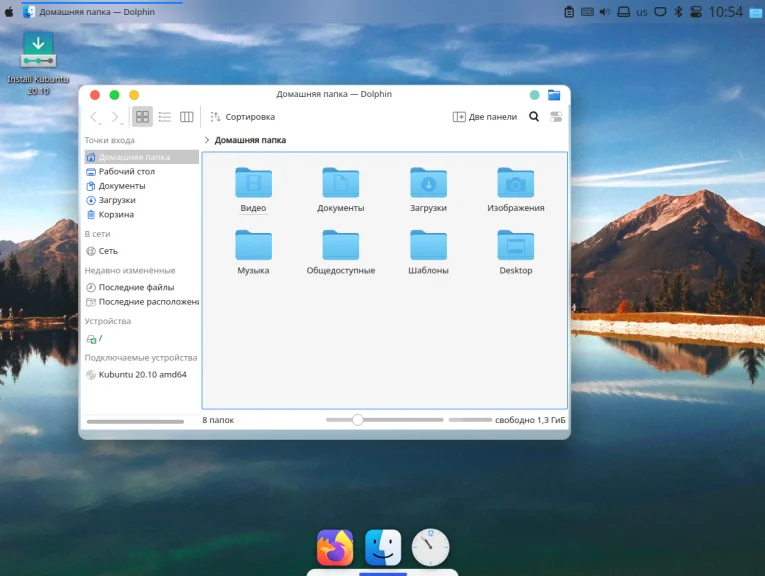Open the Сортировка sort dropdown
This screenshot has width=765, height=576.
pyautogui.click(x=242, y=117)
